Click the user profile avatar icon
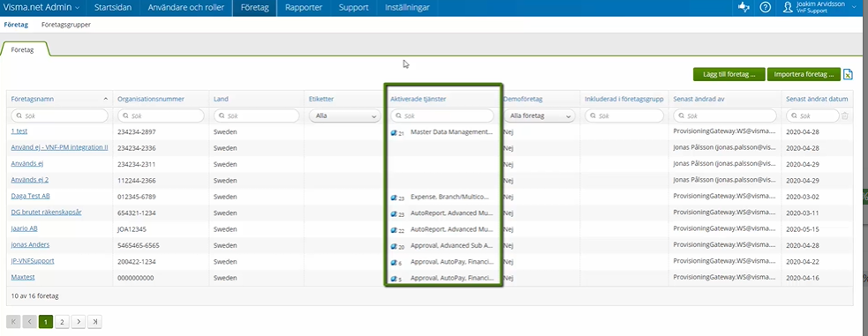Image resolution: width=868 pixels, height=336 pixels. click(789, 8)
